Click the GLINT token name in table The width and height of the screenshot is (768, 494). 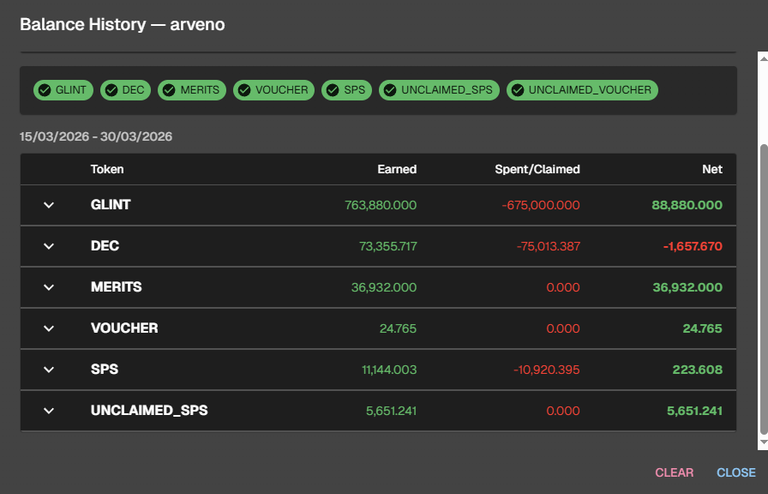(111, 205)
